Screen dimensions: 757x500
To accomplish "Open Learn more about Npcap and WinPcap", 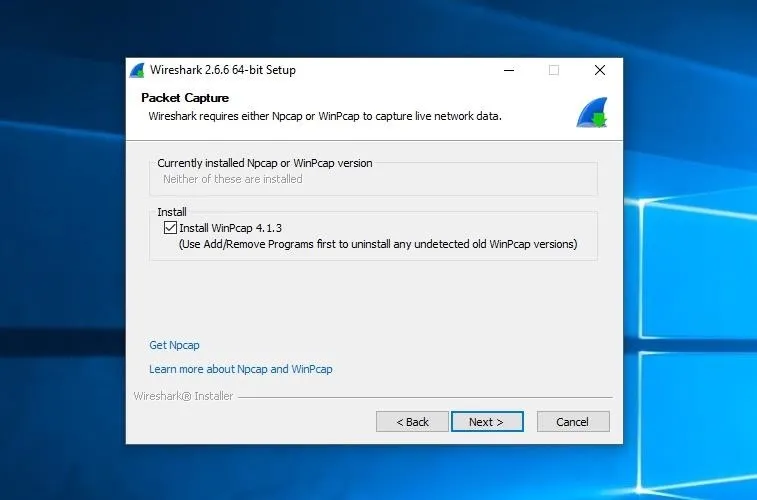I will [240, 369].
